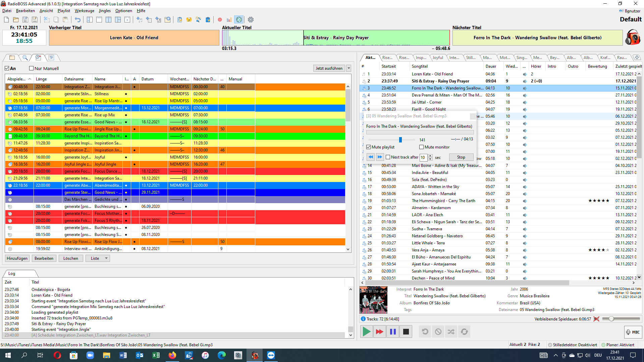Fast-forward the preview with the blue forward arrow
This screenshot has height=362, width=644.
point(380,157)
